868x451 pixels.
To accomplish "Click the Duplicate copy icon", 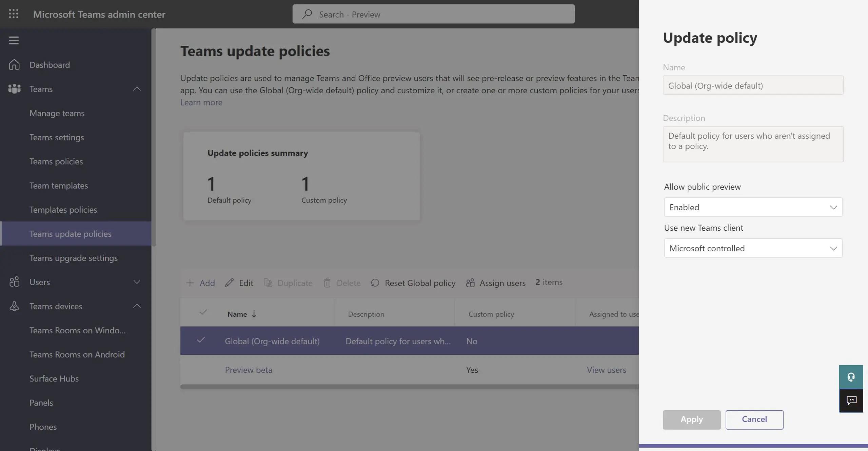I will pos(268,282).
